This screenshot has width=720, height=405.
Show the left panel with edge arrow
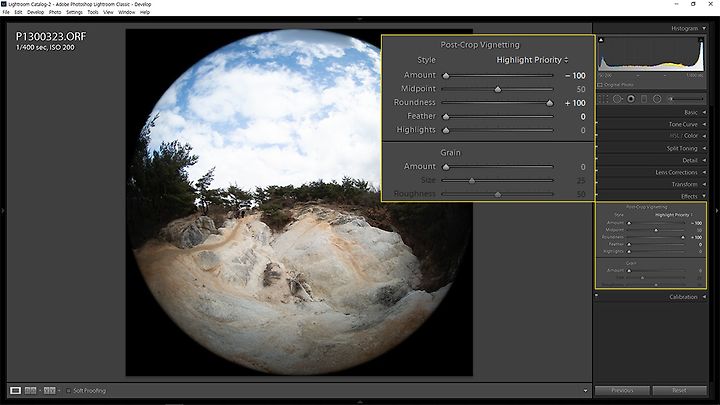(3, 211)
